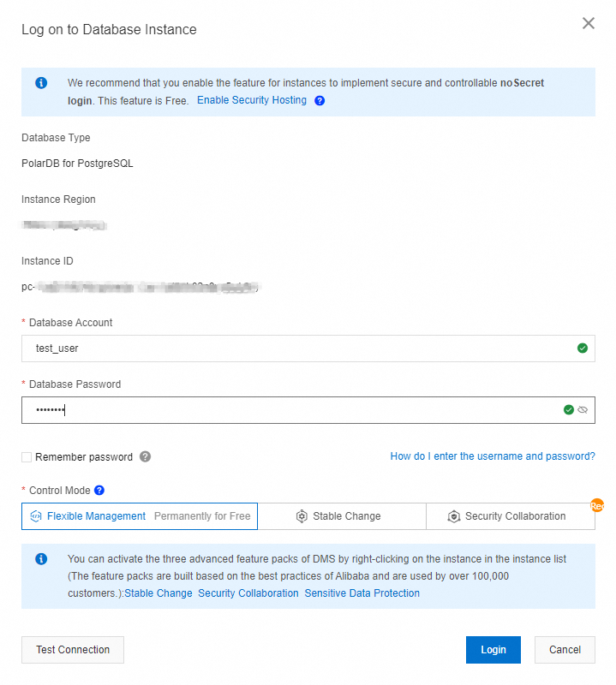616x685 pixels.
Task: Focus the Database Password input field
Action: [308, 410]
